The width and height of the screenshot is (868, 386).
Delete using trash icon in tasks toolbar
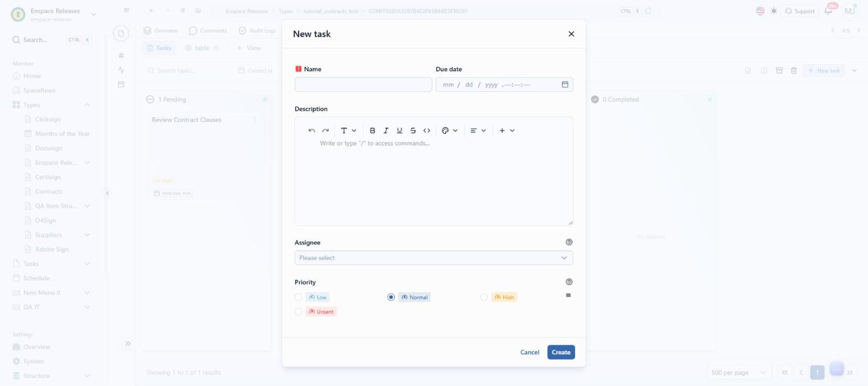tap(794, 70)
